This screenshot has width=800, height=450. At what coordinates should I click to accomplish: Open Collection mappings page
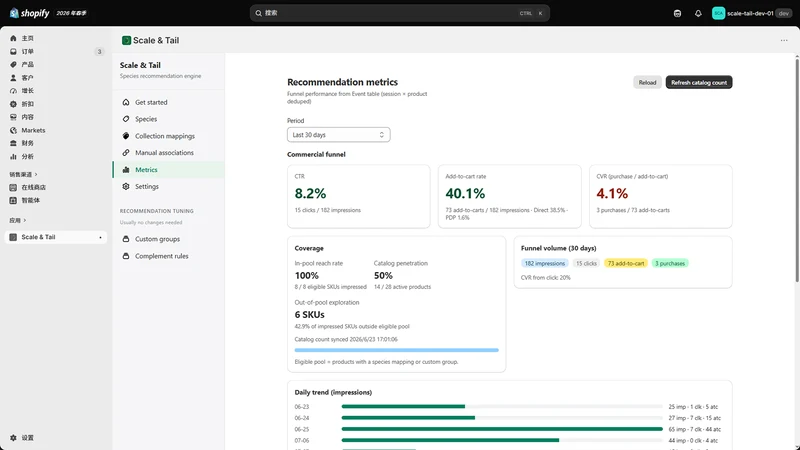coord(168,136)
